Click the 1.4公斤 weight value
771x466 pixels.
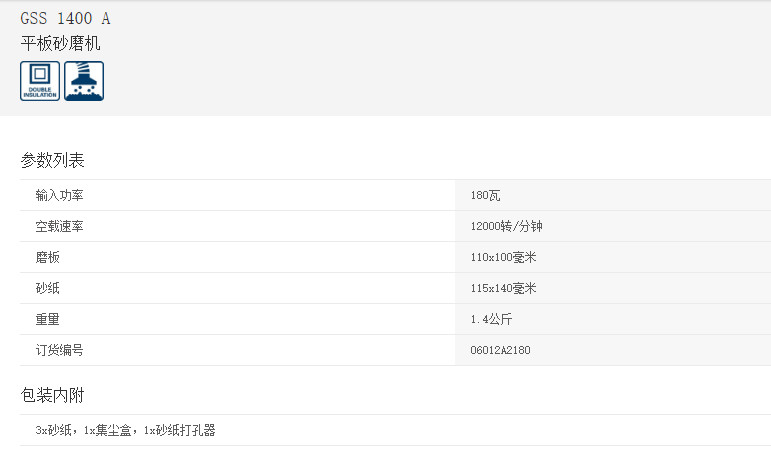tap(491, 320)
